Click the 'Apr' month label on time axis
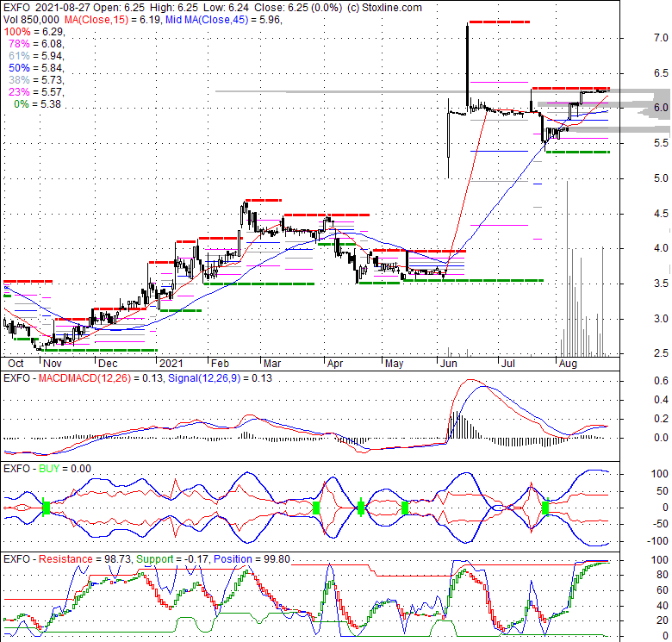 tap(335, 364)
